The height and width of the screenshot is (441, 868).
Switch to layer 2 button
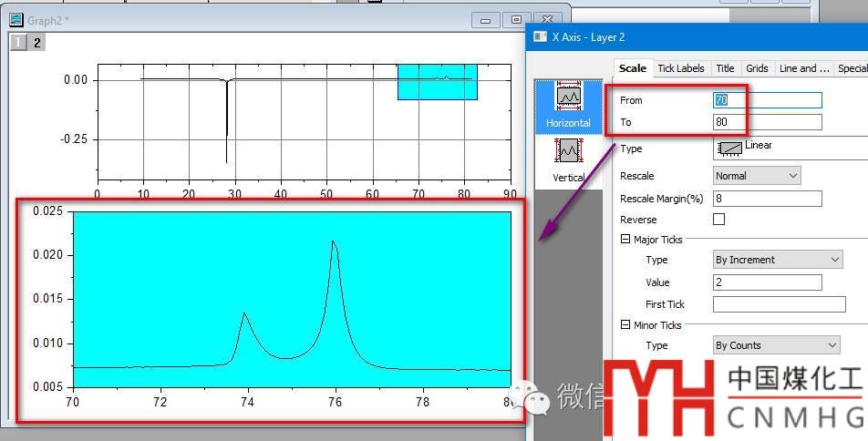(x=36, y=42)
